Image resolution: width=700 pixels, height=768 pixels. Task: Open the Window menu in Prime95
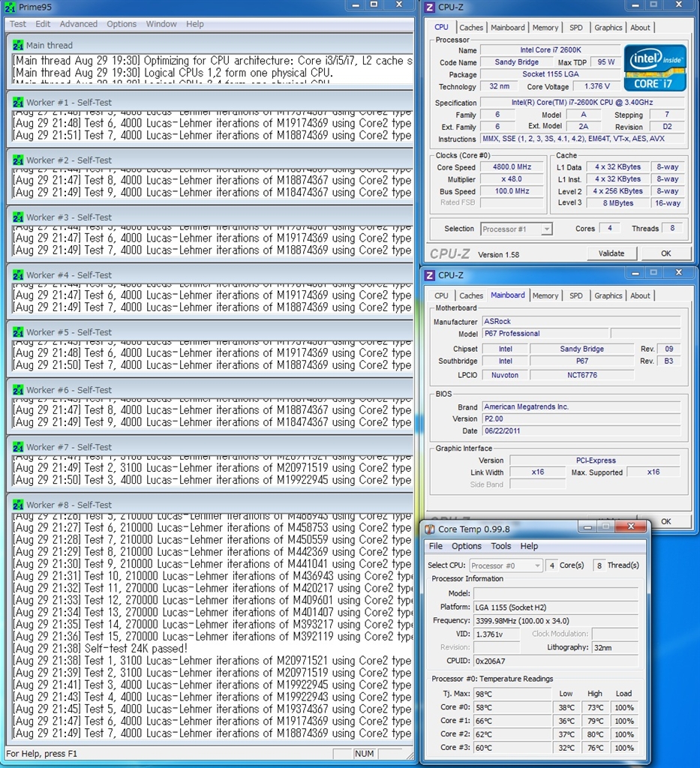(161, 24)
